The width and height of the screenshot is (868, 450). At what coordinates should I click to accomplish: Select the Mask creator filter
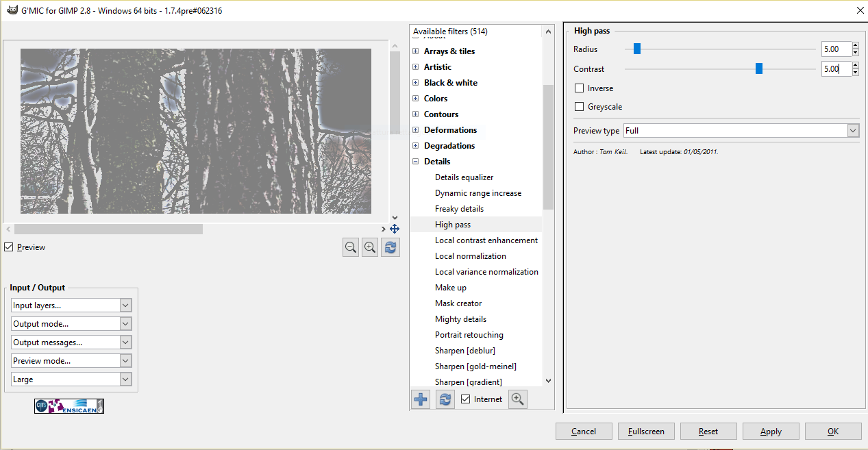coord(458,303)
